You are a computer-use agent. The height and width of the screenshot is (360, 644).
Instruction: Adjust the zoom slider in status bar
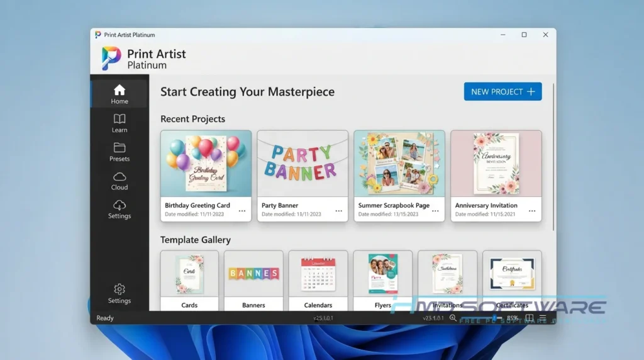(481, 318)
